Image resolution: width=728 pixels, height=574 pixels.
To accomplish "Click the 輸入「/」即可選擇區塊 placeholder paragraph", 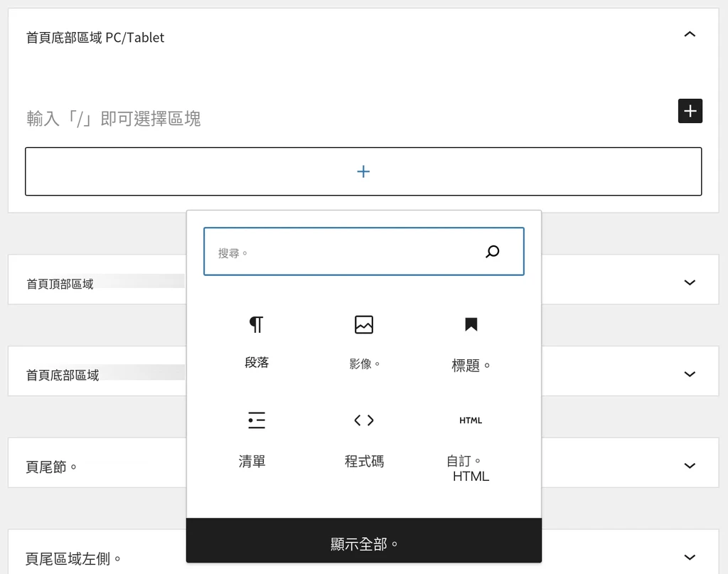I will pyautogui.click(x=114, y=118).
